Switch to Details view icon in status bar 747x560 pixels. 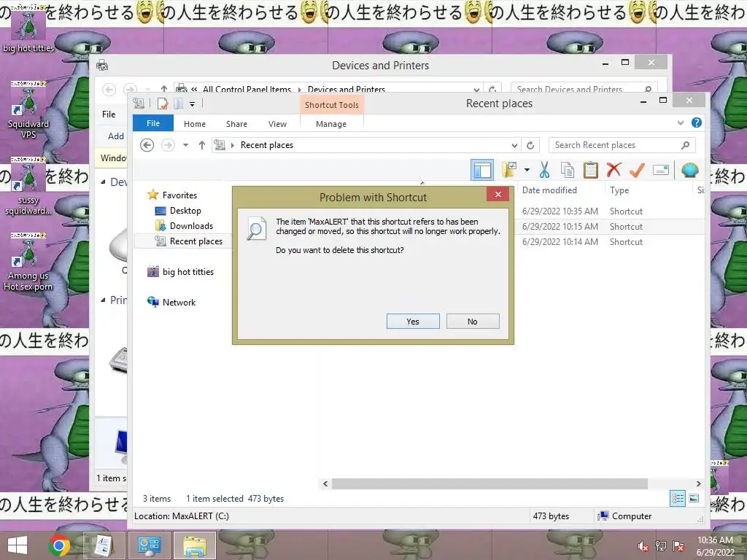tap(678, 499)
